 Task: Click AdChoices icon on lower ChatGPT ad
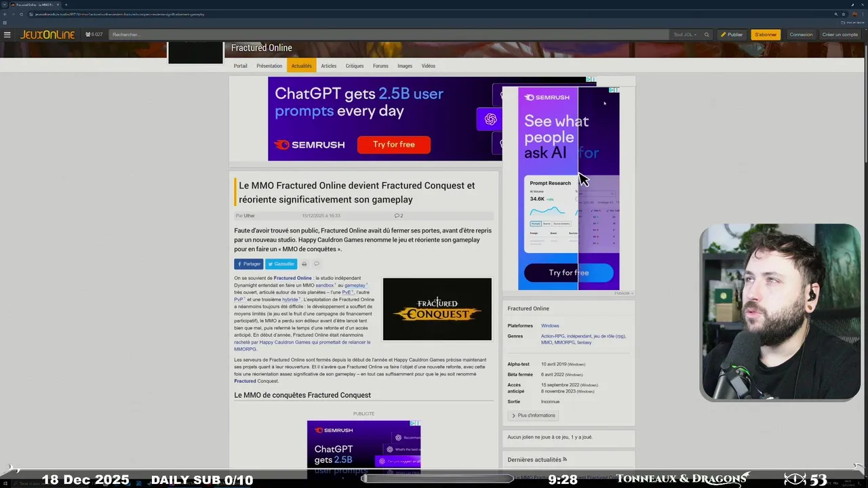coord(416,424)
